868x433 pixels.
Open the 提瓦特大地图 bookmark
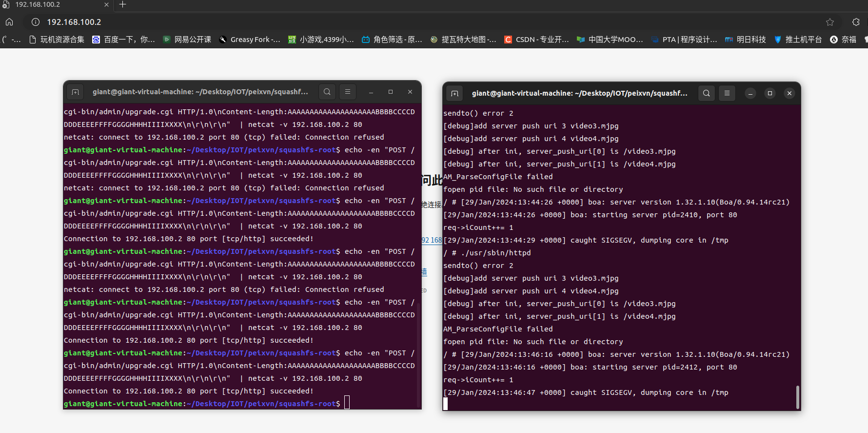click(x=463, y=40)
